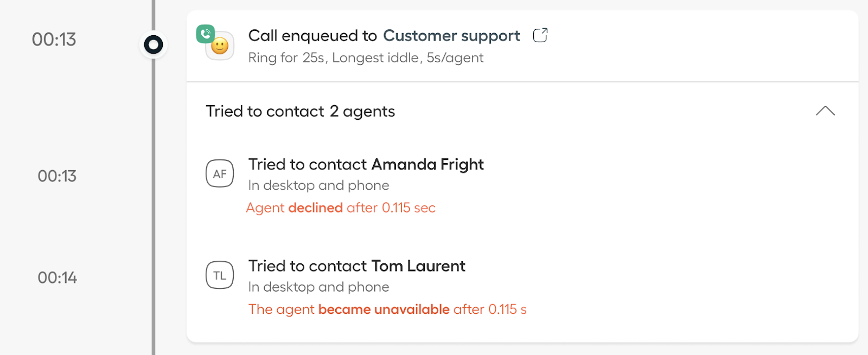Image resolution: width=868 pixels, height=355 pixels.
Task: Click In desktop and phone under Amanda
Action: tap(318, 185)
